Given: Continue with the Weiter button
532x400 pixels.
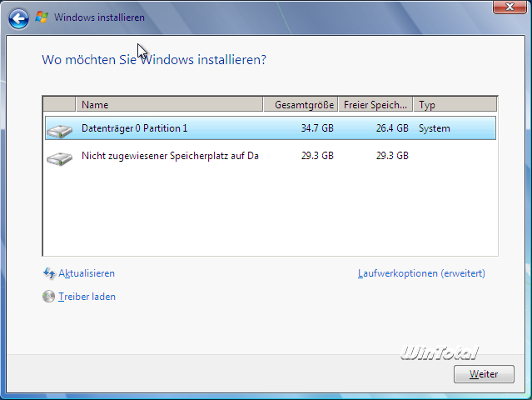Looking at the screenshot, I should 484,374.
